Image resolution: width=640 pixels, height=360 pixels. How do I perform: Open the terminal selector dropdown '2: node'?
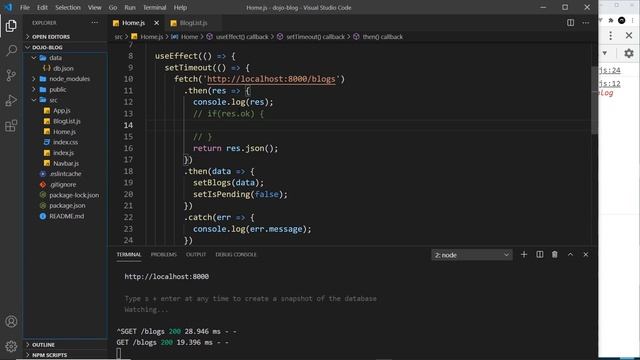click(x=472, y=255)
